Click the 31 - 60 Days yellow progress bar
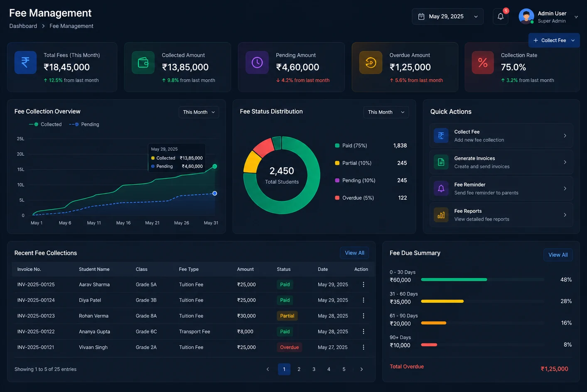The height and width of the screenshot is (392, 587). 442,301
